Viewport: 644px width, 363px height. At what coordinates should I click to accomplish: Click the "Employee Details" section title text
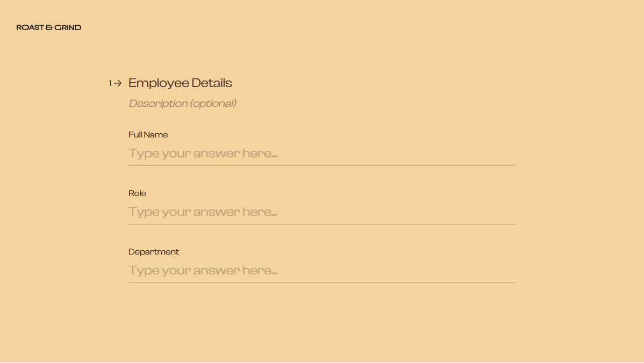click(x=180, y=83)
